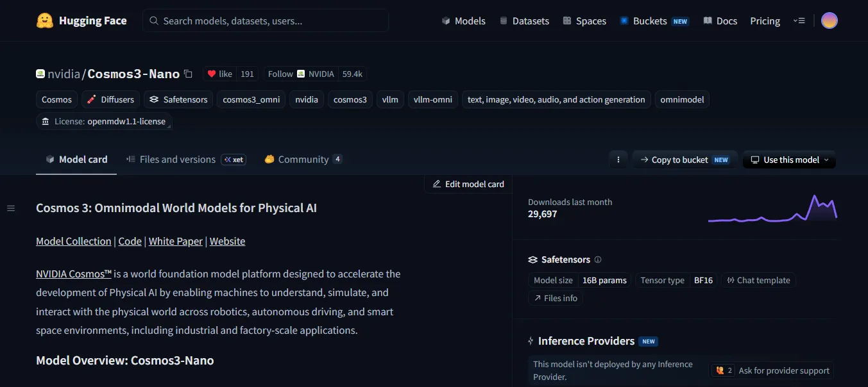Click the BF16 tensor type value
This screenshot has height=387, width=868.
(703, 280)
